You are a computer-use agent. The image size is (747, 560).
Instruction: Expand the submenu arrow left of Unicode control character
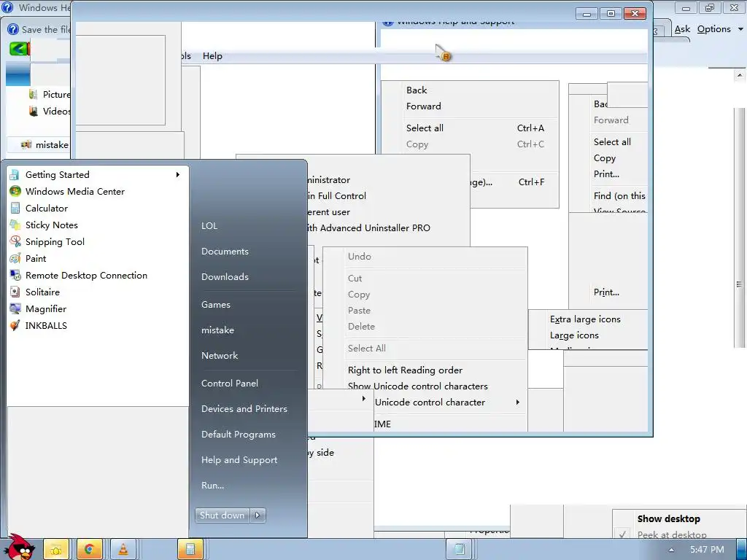point(364,398)
